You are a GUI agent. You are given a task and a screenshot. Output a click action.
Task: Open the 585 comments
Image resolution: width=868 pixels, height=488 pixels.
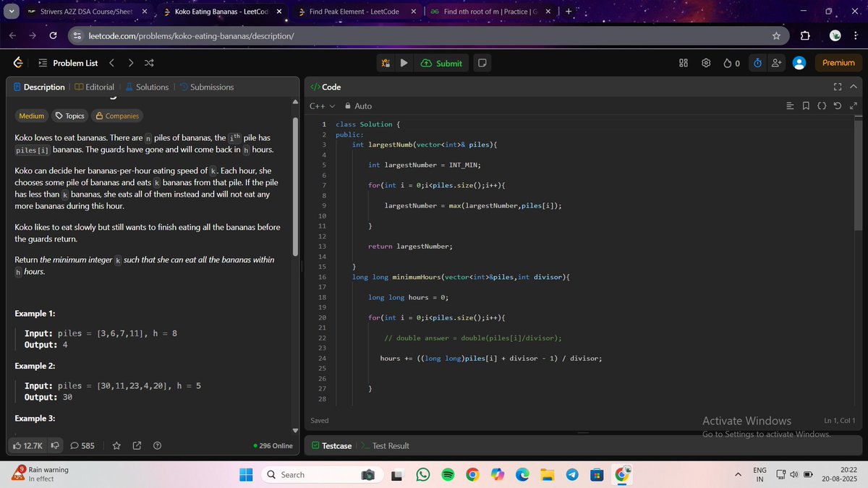pyautogui.click(x=82, y=446)
